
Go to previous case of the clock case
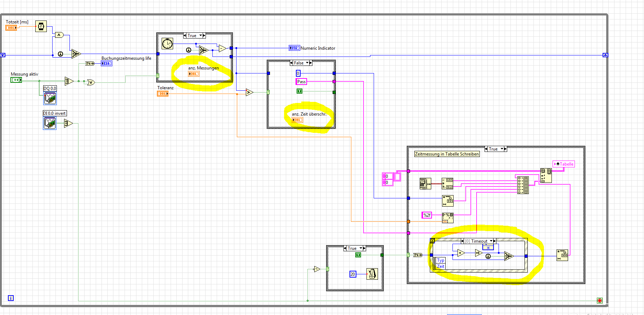pyautogui.click(x=185, y=36)
